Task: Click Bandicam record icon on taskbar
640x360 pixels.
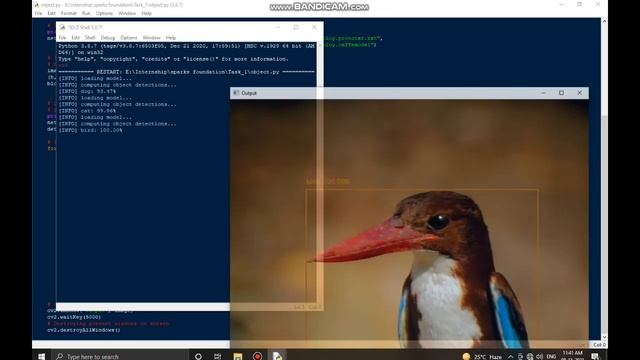Action: point(258,356)
